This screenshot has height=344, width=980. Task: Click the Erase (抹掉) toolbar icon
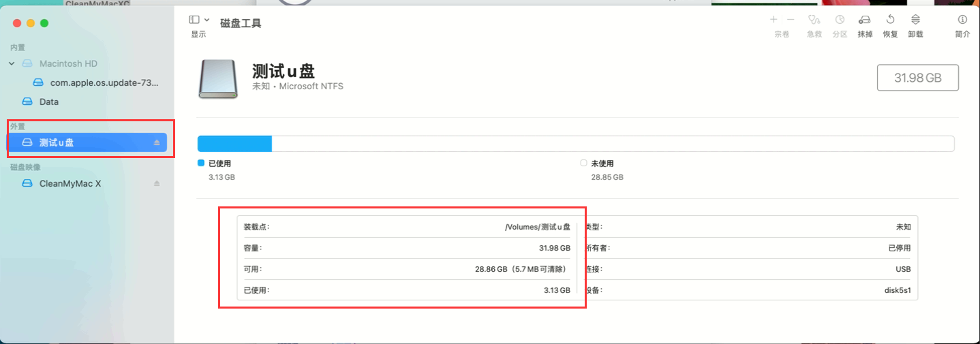865,20
